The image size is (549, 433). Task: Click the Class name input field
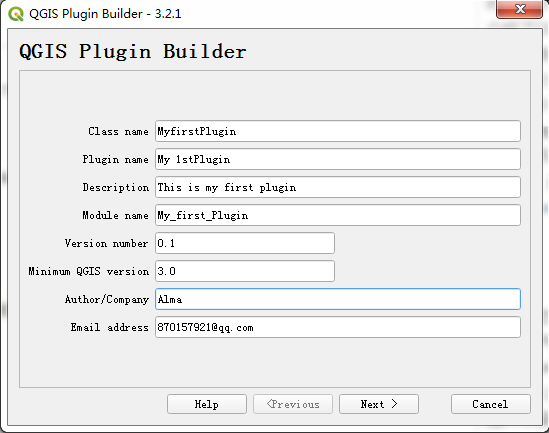(x=338, y=131)
